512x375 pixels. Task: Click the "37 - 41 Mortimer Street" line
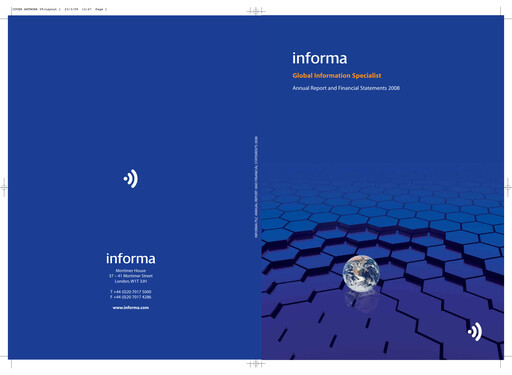(131, 276)
